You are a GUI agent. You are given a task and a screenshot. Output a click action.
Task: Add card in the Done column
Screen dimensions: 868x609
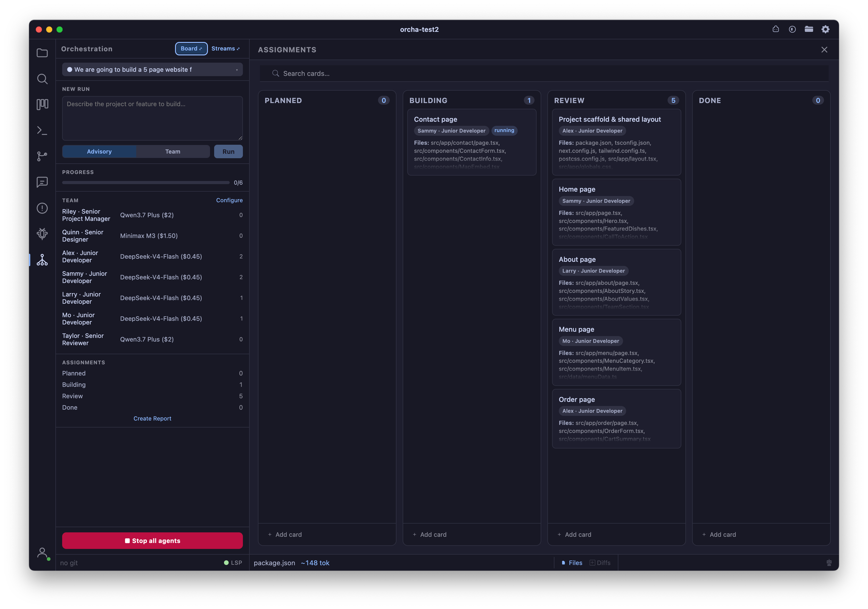pyautogui.click(x=719, y=534)
